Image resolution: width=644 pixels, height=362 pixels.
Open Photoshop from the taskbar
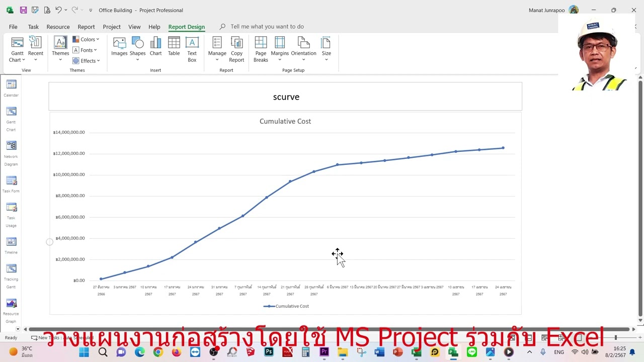pos(269,352)
